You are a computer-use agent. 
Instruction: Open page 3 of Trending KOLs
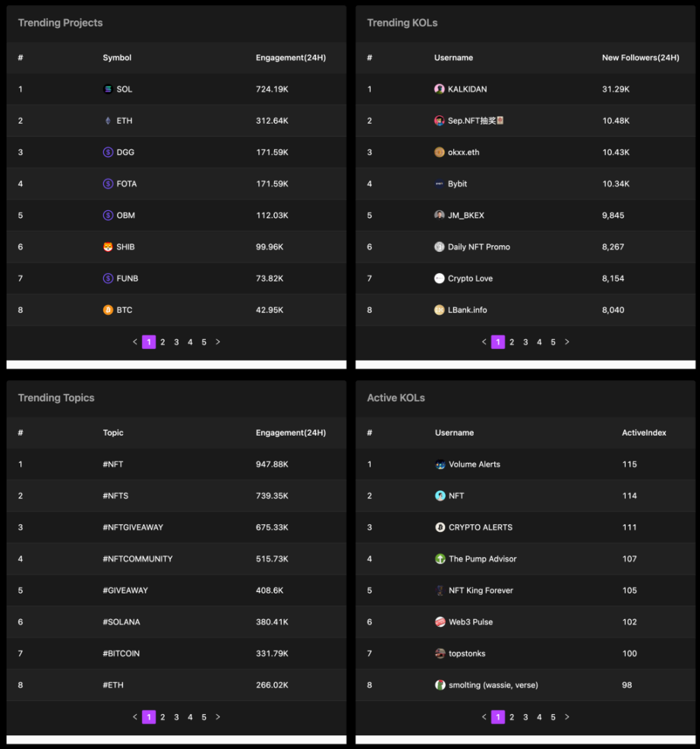(x=525, y=342)
